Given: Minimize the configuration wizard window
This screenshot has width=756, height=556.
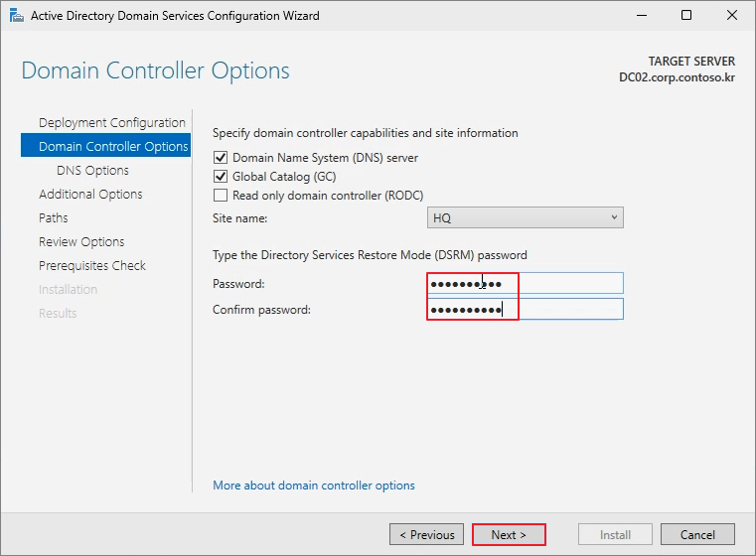Looking at the screenshot, I should [641, 16].
